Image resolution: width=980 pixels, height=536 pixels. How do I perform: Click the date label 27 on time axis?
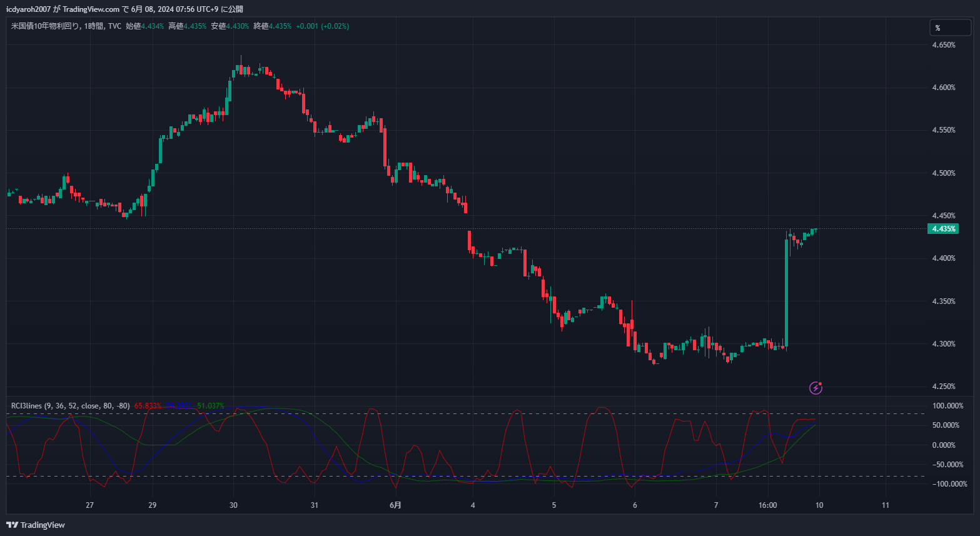click(x=90, y=505)
